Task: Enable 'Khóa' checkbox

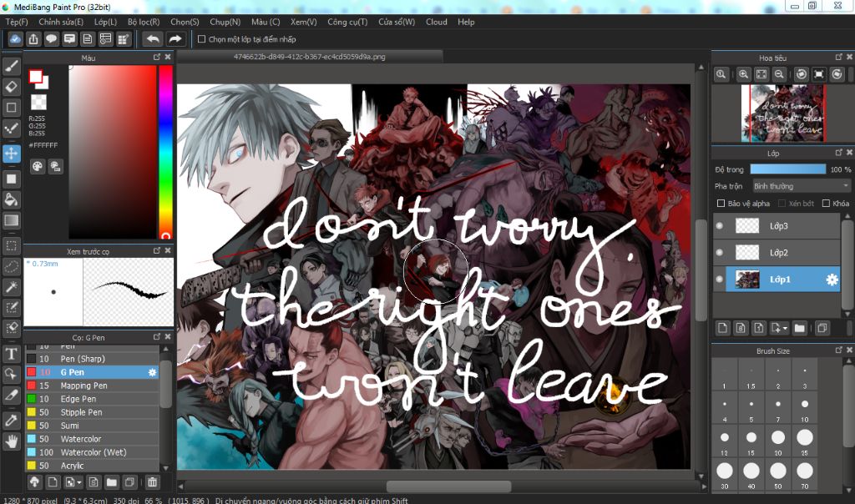Action: 826,204
